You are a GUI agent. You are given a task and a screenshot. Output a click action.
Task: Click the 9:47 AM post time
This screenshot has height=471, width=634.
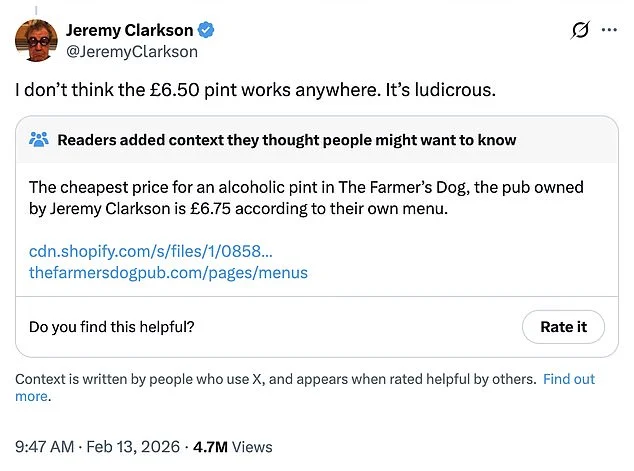tap(43, 447)
